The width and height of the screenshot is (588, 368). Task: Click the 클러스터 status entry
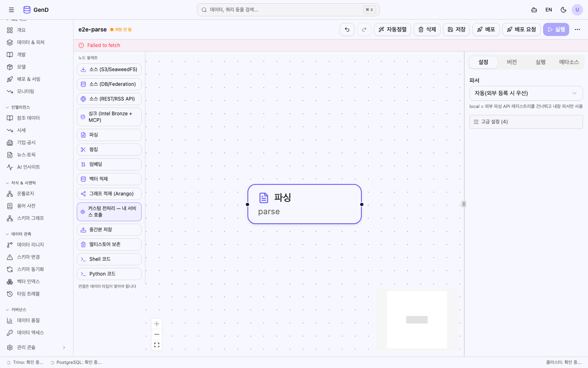point(564,362)
